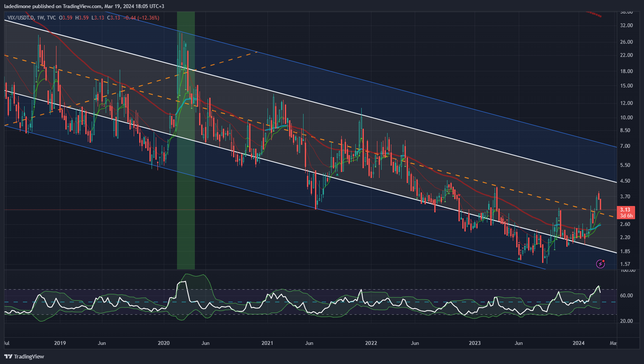Click the 2.60 price axis label

point(625,224)
